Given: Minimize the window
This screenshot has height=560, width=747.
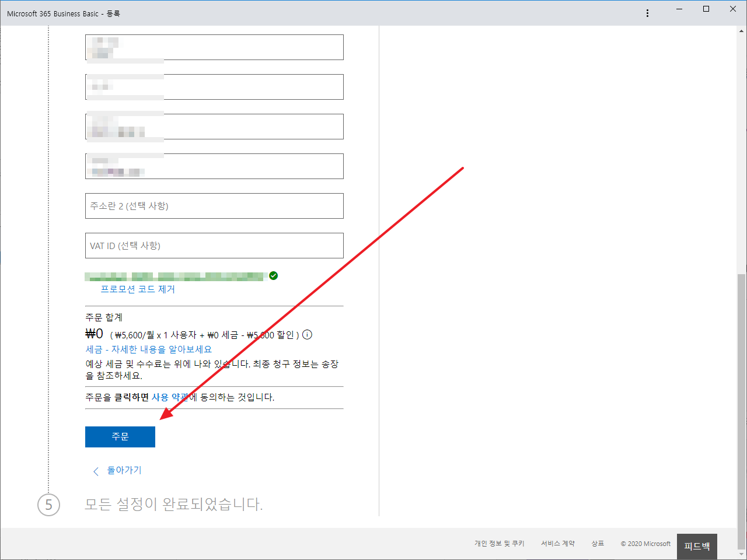Looking at the screenshot, I should [679, 9].
